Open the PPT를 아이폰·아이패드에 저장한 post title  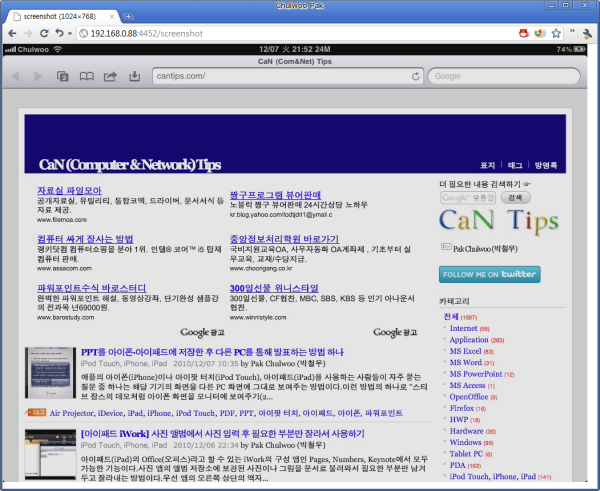click(x=212, y=352)
